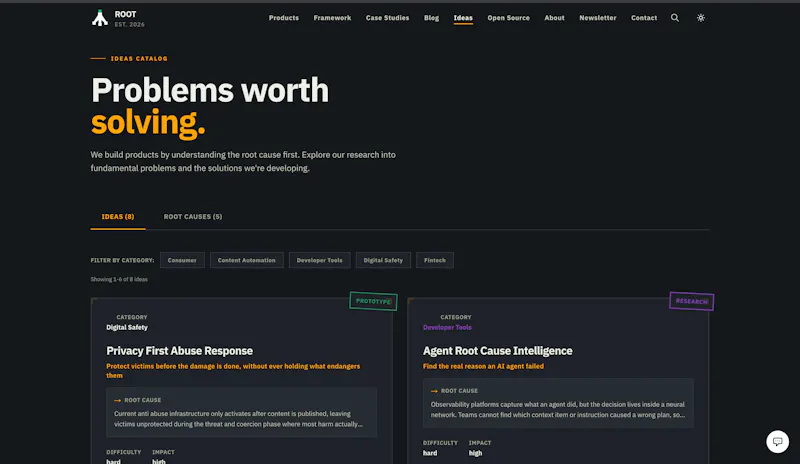Open the Products nav item
This screenshot has width=800, height=464.
(284, 18)
